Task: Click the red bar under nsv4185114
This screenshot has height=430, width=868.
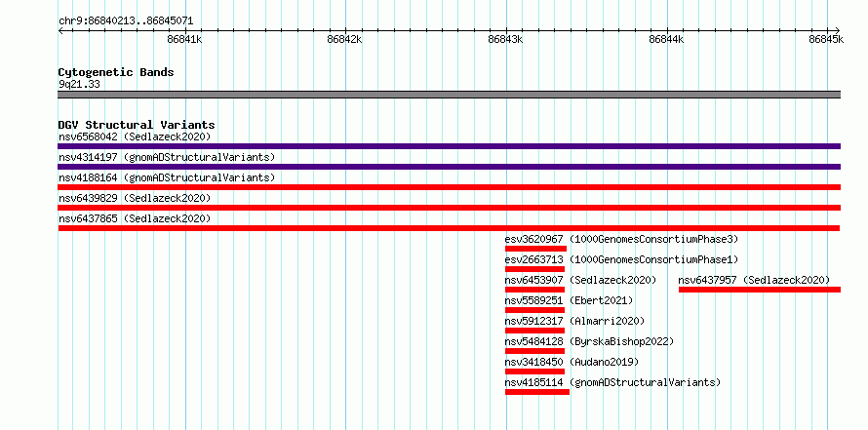Action: coord(537,392)
